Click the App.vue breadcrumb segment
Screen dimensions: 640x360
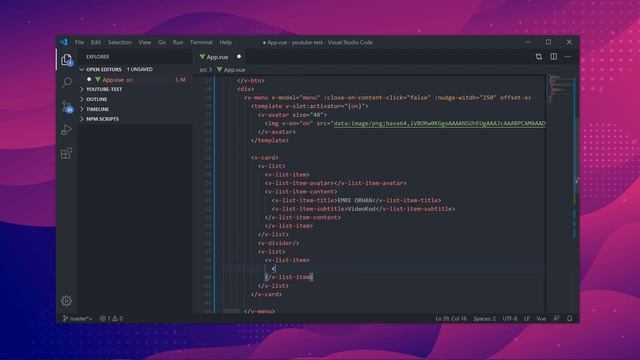(234, 70)
